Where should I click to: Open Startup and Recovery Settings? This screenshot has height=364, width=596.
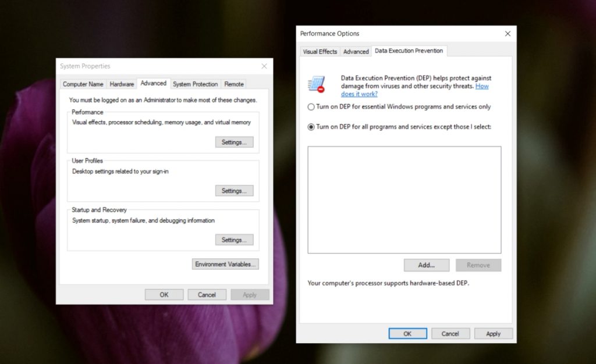click(x=234, y=240)
